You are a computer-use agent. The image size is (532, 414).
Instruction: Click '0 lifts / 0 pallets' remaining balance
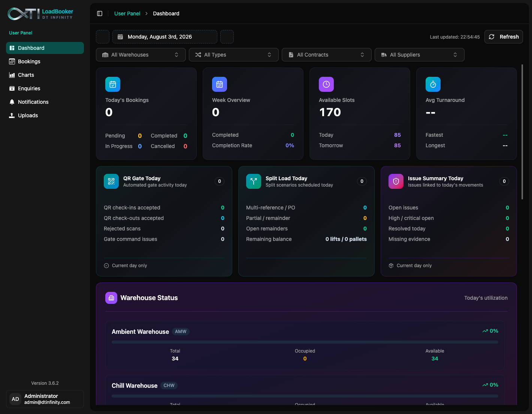pyautogui.click(x=346, y=239)
